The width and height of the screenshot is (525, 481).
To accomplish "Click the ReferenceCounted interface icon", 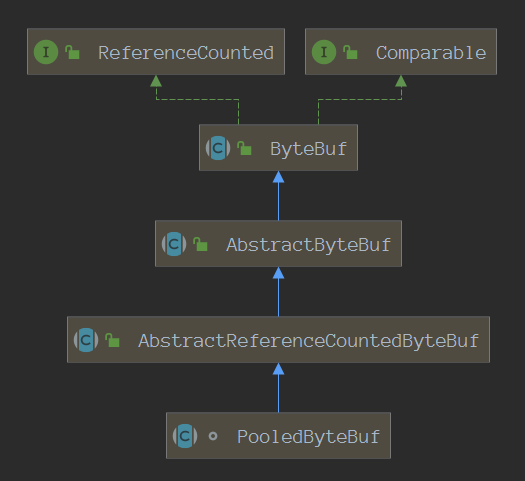I will coord(46,52).
